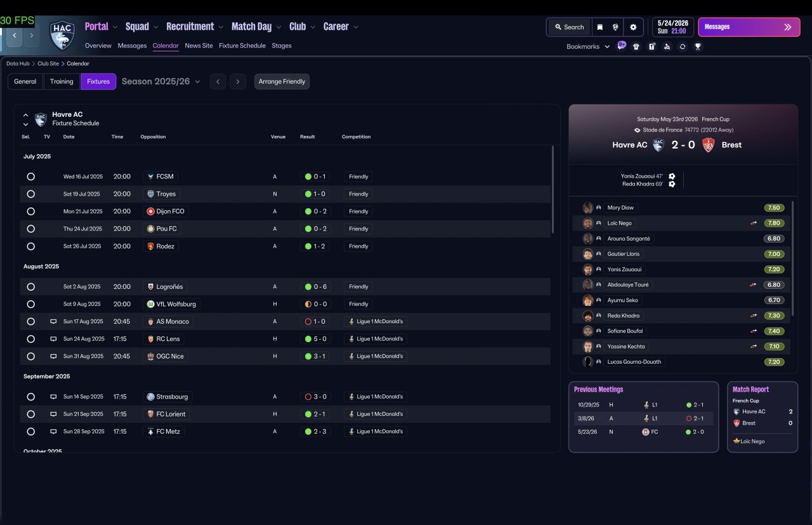Click substitution icon on Abdoulaye Touré row
This screenshot has width=812, height=525.
point(754,285)
